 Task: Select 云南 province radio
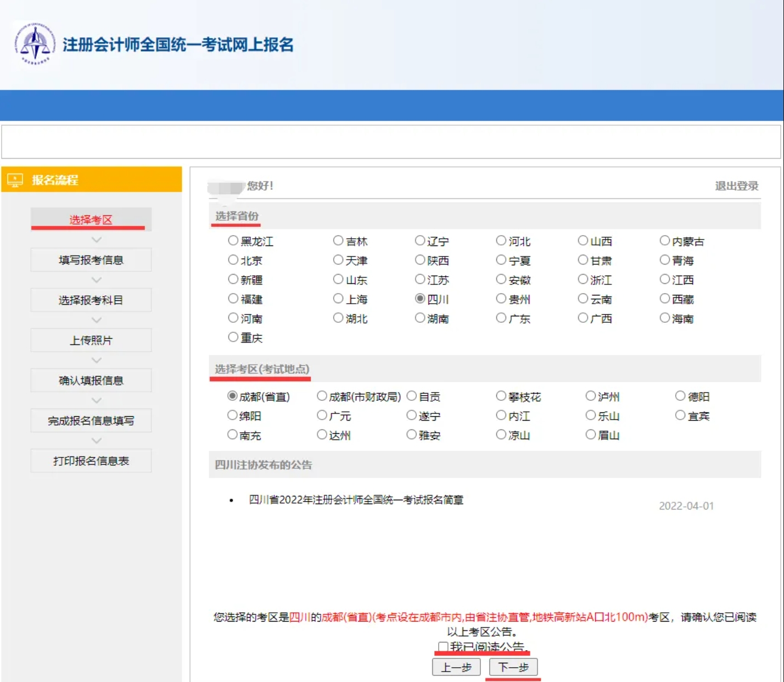pos(583,298)
